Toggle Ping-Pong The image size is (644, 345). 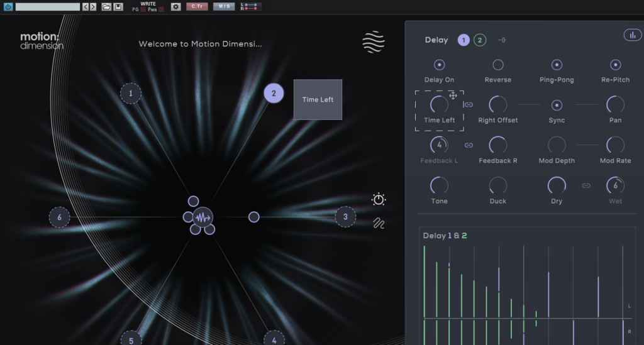coord(557,65)
